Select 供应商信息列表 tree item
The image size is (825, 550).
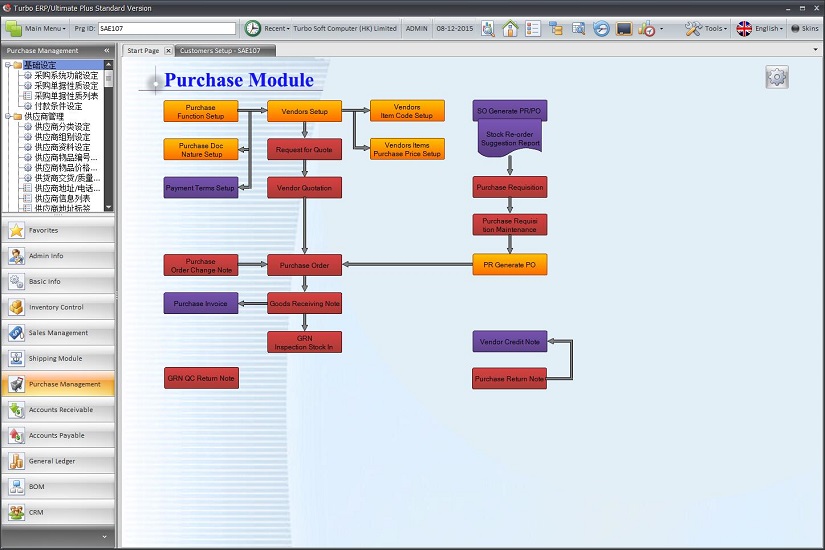pos(62,198)
